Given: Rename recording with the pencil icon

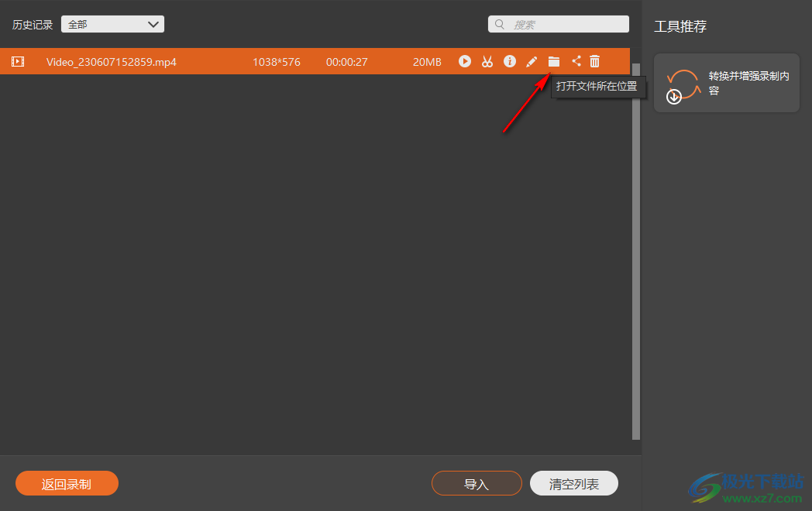Looking at the screenshot, I should coord(532,62).
